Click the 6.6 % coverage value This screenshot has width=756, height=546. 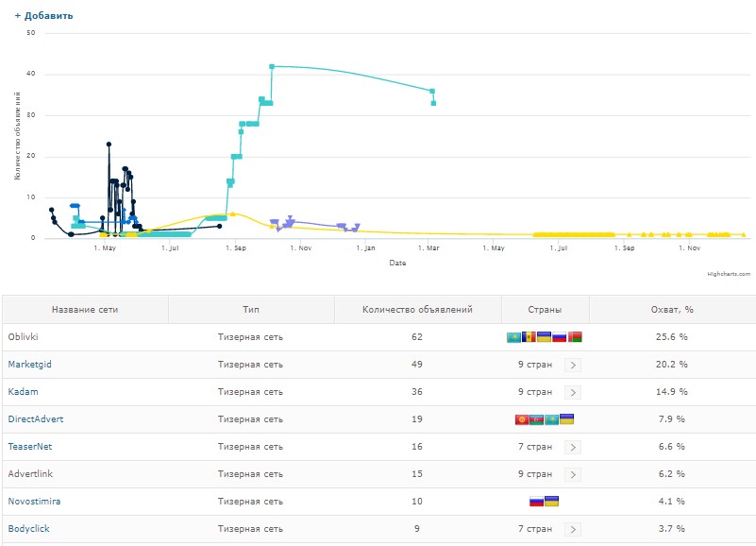click(x=672, y=447)
